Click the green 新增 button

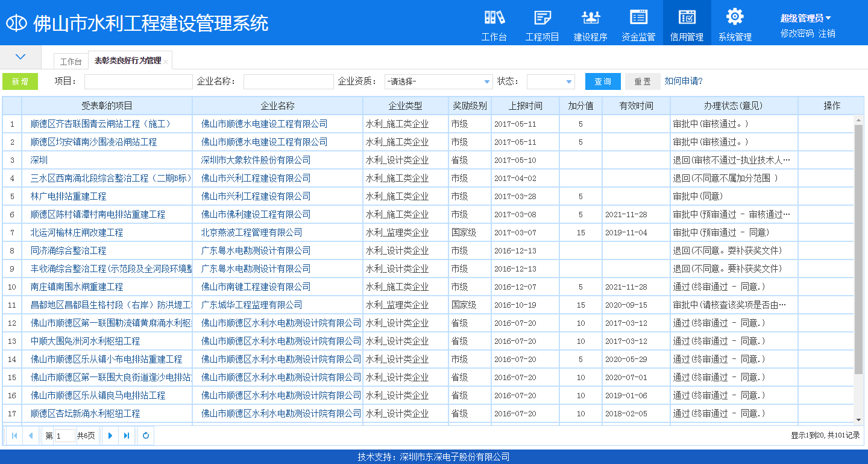pyautogui.click(x=20, y=81)
